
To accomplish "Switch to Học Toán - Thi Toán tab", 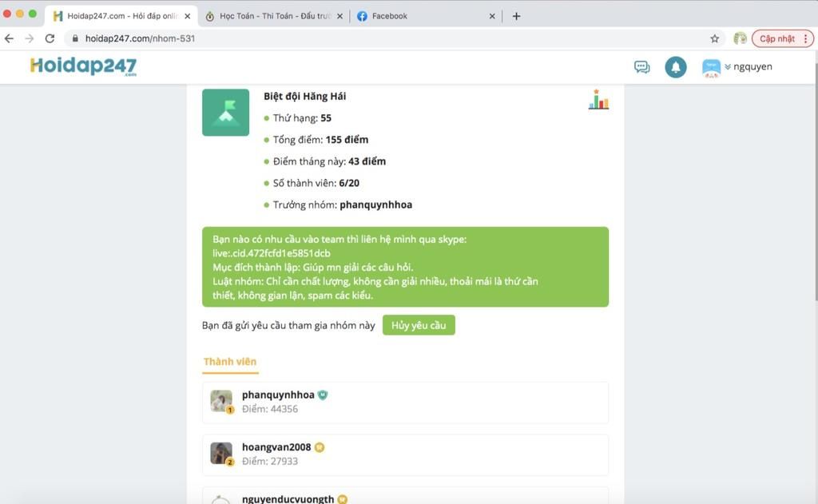I will [274, 16].
